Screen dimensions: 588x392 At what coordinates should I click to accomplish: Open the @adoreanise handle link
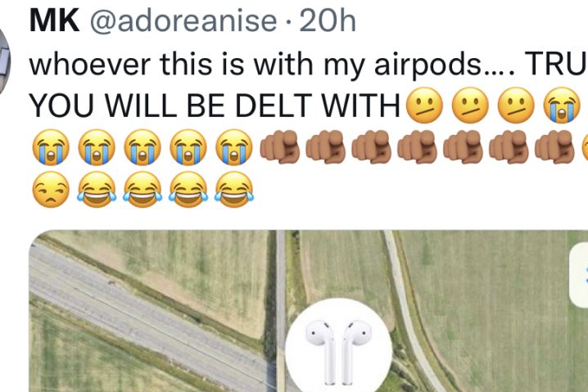(183, 21)
